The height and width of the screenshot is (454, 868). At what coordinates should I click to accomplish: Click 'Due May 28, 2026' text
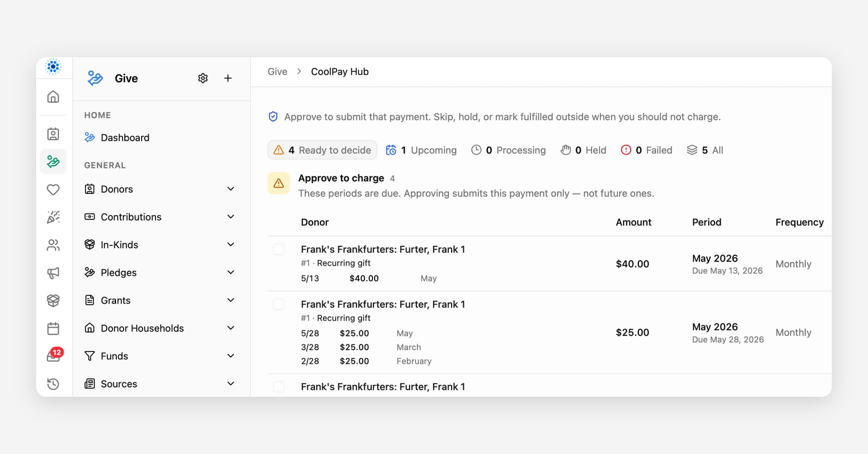point(728,340)
